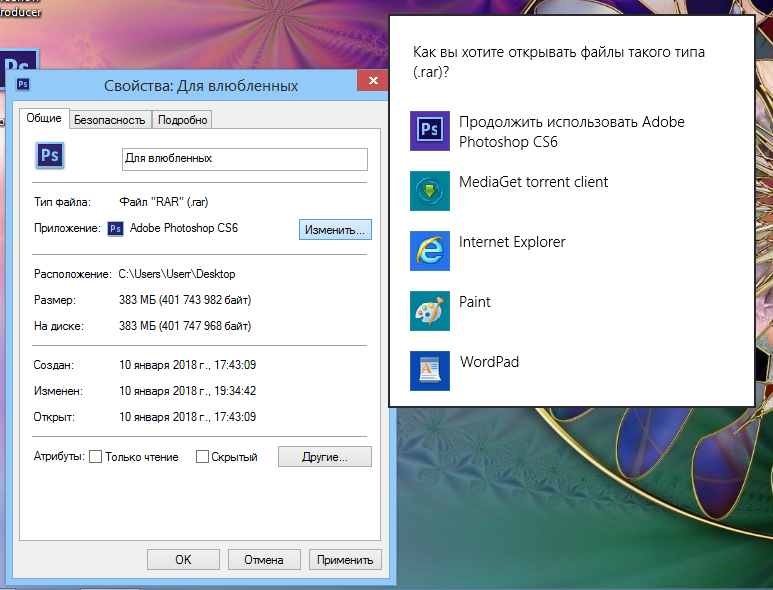The height and width of the screenshot is (590, 773).
Task: Click size value 383 МБ (401 743 982 байт)
Action: (185, 300)
